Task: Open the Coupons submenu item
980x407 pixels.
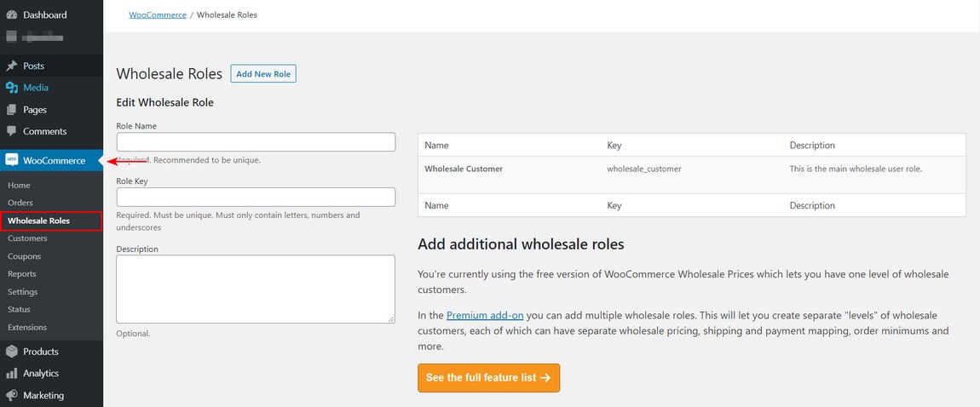Action: (25, 256)
